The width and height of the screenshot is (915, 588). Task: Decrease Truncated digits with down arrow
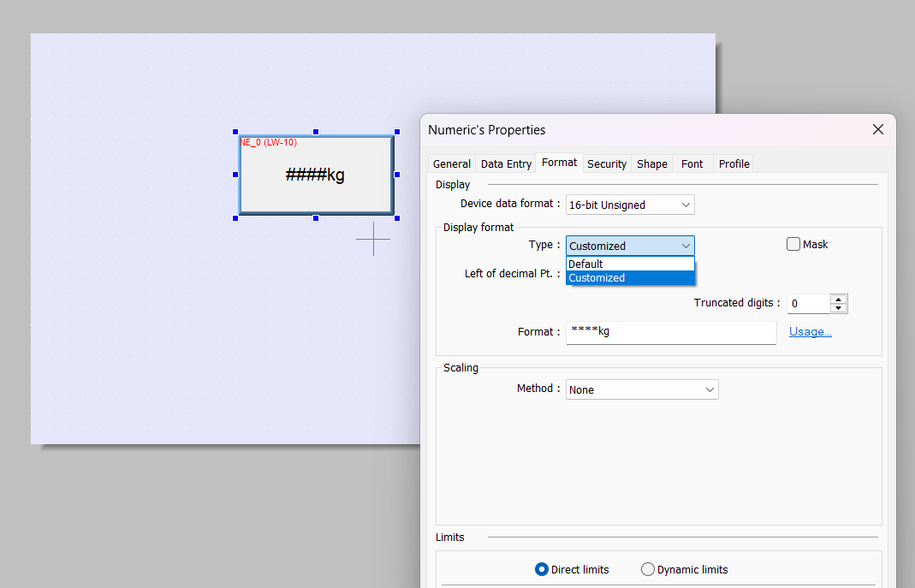click(x=839, y=308)
